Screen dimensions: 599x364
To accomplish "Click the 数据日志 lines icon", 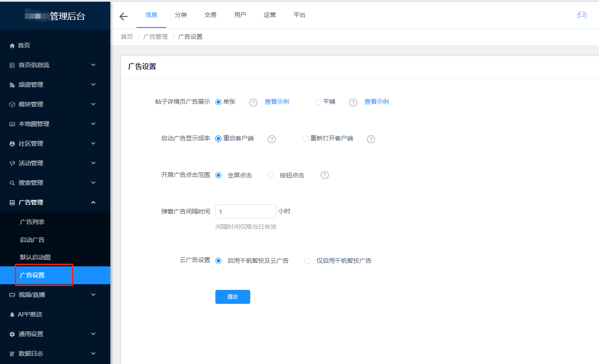I will pos(12,354).
